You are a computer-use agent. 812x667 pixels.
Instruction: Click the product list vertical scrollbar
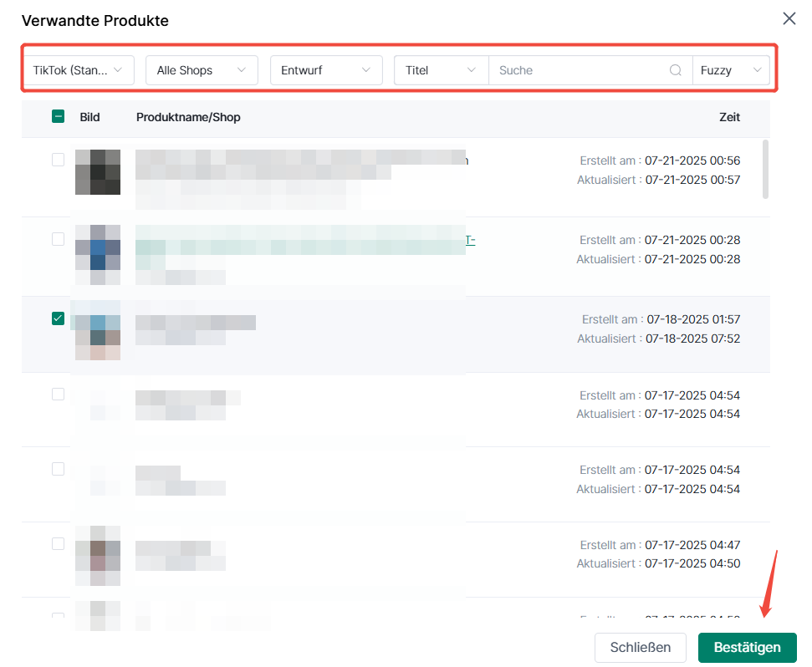(765, 169)
